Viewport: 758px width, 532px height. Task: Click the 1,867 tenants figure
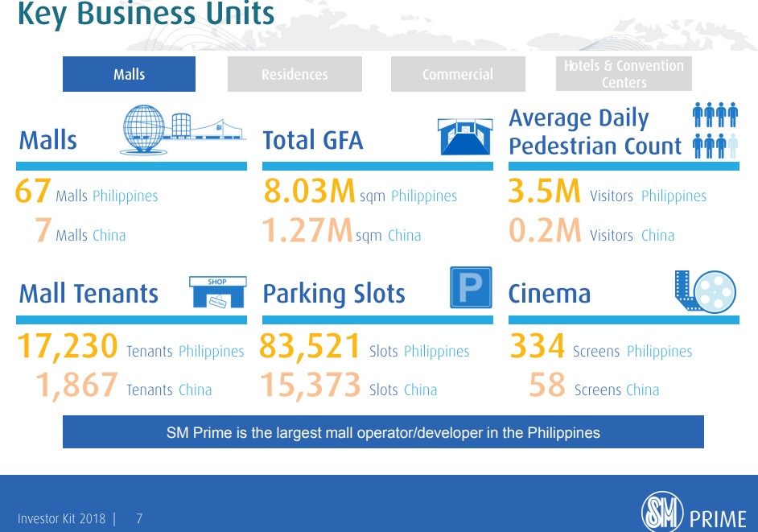click(x=76, y=385)
